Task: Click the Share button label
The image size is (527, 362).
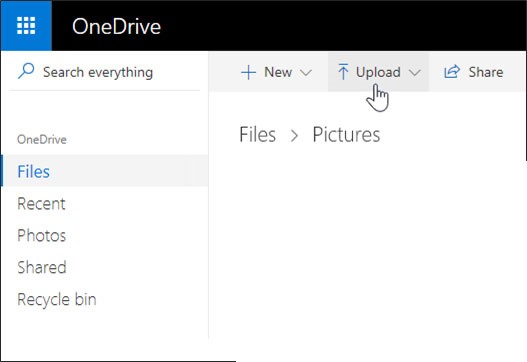Action: point(486,72)
